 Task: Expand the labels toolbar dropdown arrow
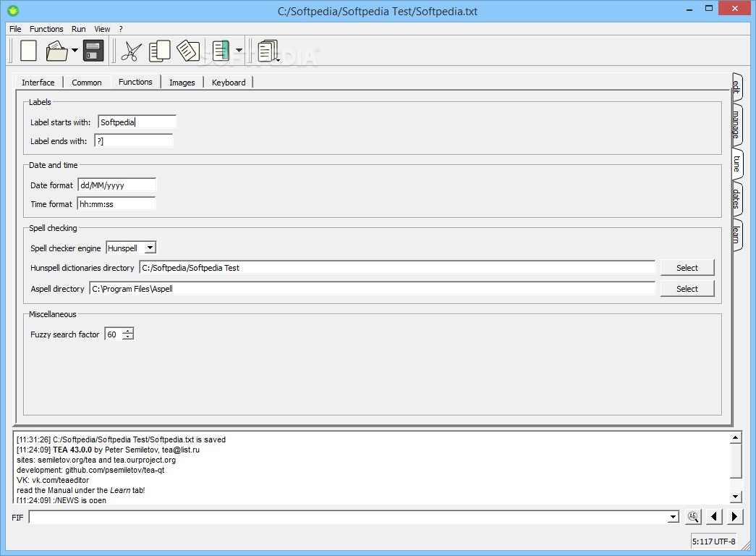239,50
